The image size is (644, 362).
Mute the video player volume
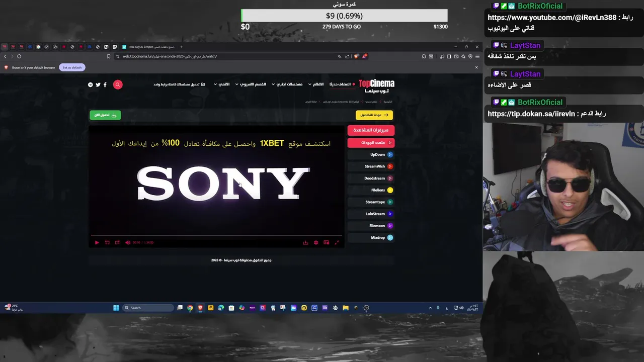pyautogui.click(x=128, y=242)
